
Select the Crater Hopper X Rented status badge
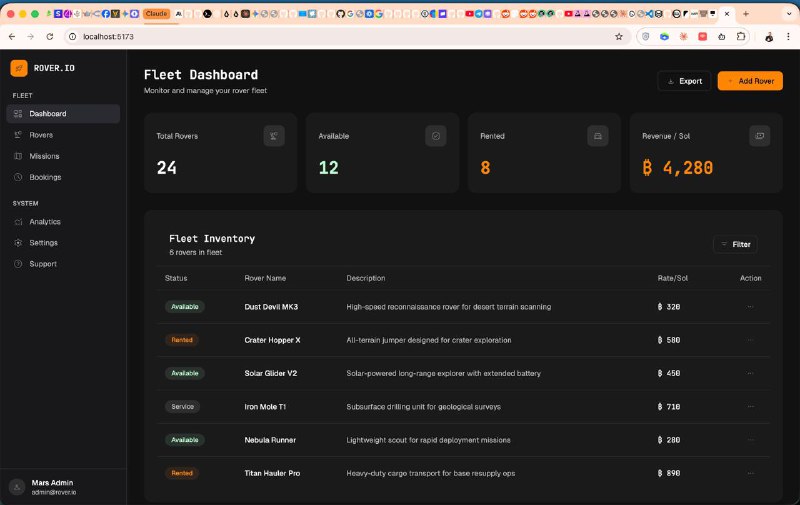point(182,340)
